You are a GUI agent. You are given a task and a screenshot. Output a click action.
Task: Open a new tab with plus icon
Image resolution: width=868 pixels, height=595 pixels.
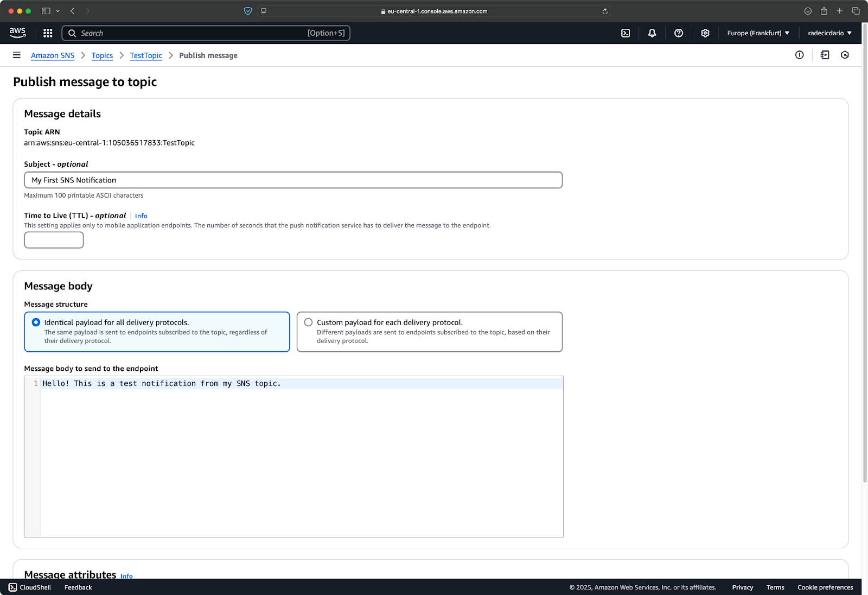pos(839,11)
